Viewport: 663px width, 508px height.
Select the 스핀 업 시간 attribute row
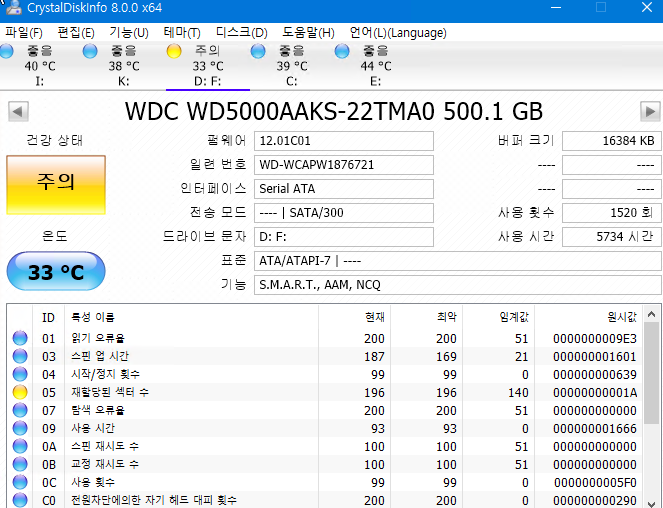[325, 356]
